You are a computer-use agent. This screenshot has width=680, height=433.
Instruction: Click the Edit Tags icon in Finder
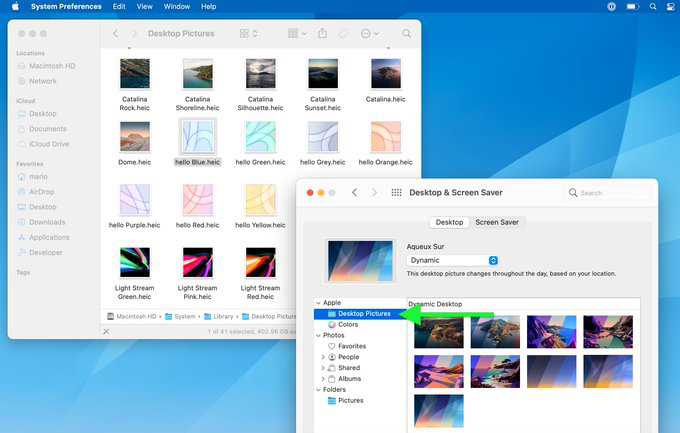[x=343, y=34]
